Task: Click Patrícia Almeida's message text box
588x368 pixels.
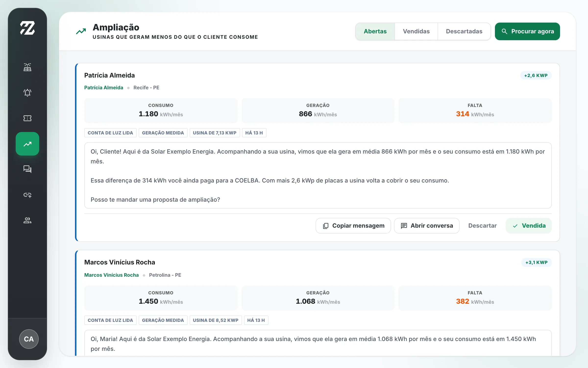Action: [318, 175]
